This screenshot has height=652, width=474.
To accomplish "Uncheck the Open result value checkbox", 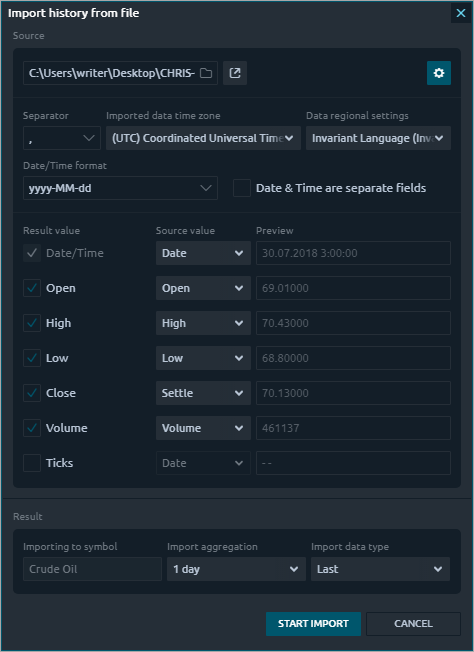I will 32,288.
